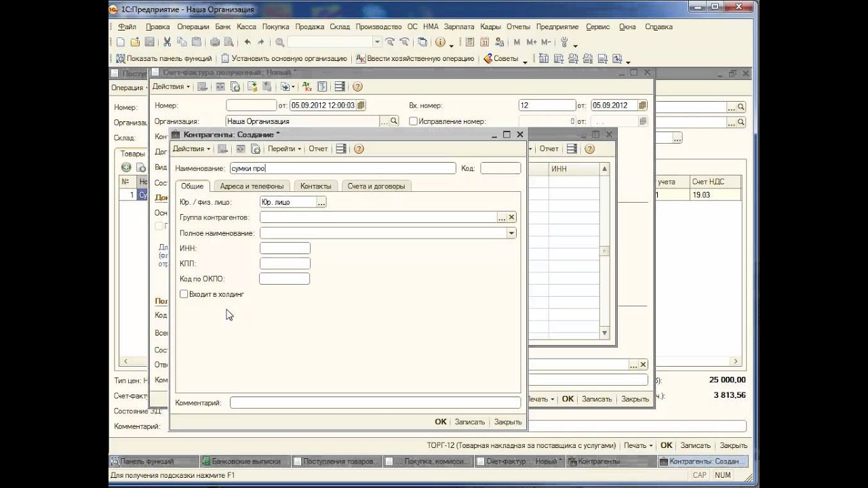Open the main toolbar search field dropdown arrow
The image size is (868, 488).
coord(378,42)
